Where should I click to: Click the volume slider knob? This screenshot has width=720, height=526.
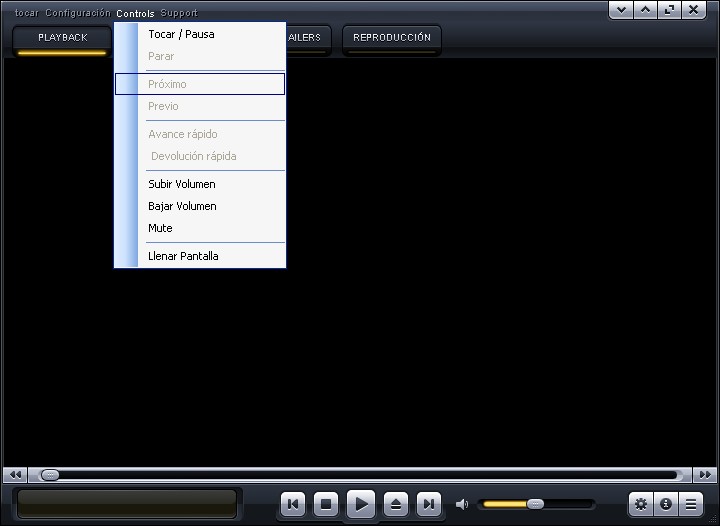535,504
